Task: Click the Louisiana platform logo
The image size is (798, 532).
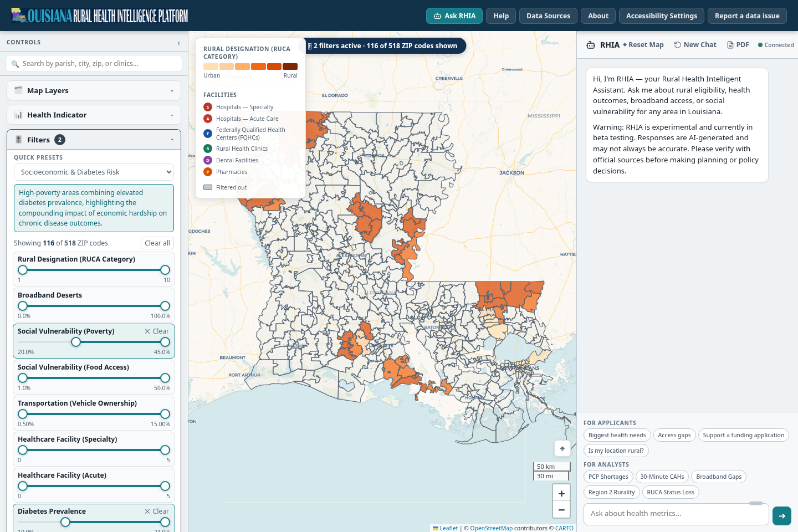Action: (x=100, y=16)
